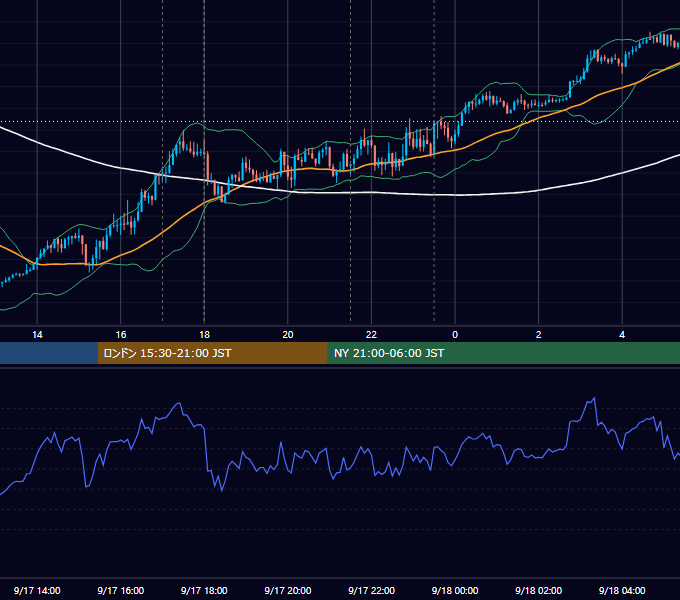Viewport: 680px width, 600px height.
Task: Click the London 15:30-21:00 JST session band
Action: click(212, 353)
